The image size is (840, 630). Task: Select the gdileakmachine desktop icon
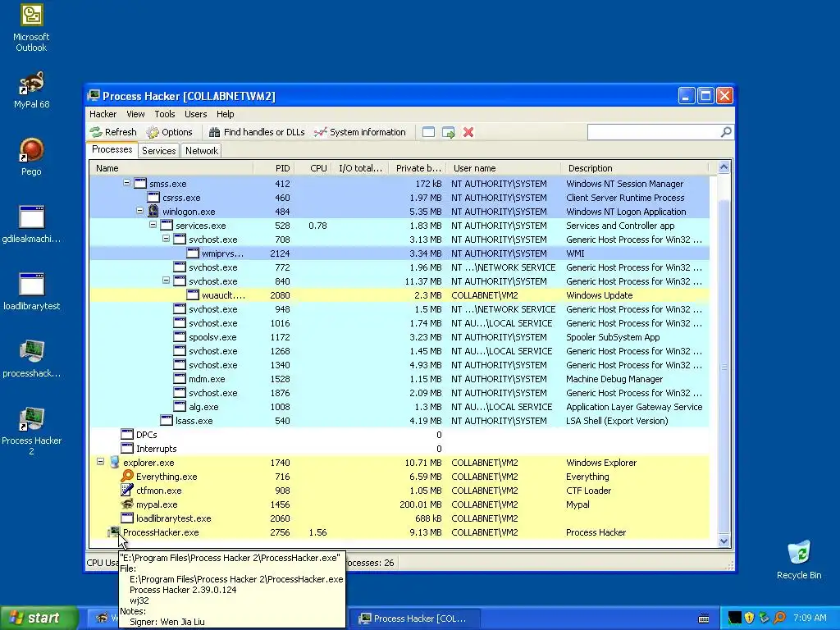[31, 225]
